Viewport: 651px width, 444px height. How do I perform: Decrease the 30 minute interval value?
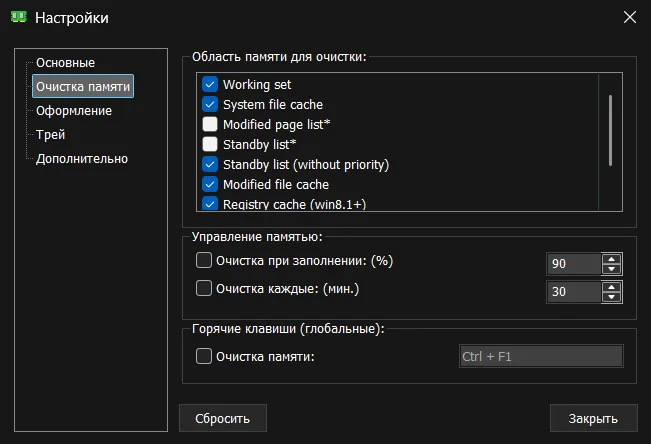pyautogui.click(x=612, y=297)
